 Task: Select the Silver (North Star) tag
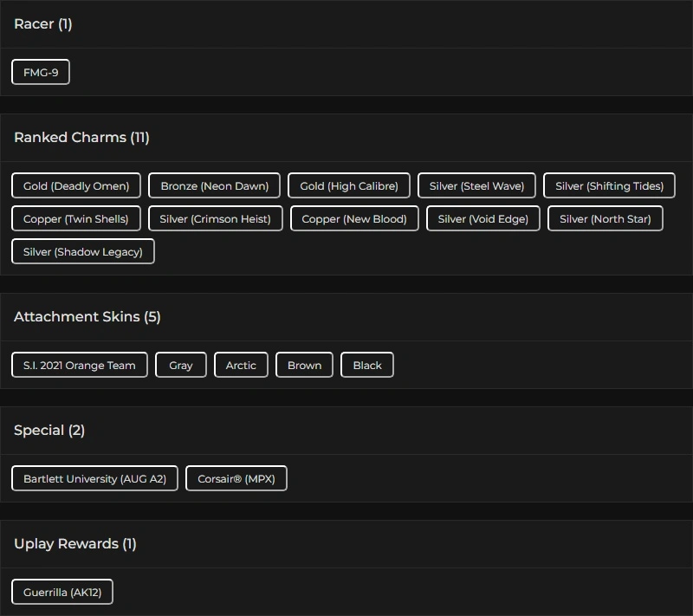pyautogui.click(x=606, y=219)
